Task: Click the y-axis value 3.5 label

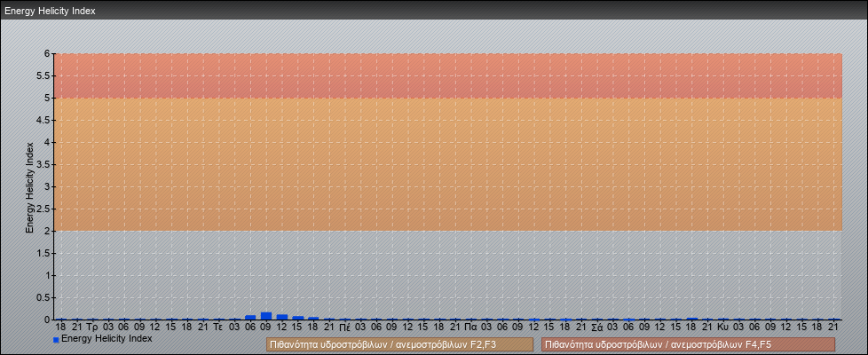Action: coord(43,164)
